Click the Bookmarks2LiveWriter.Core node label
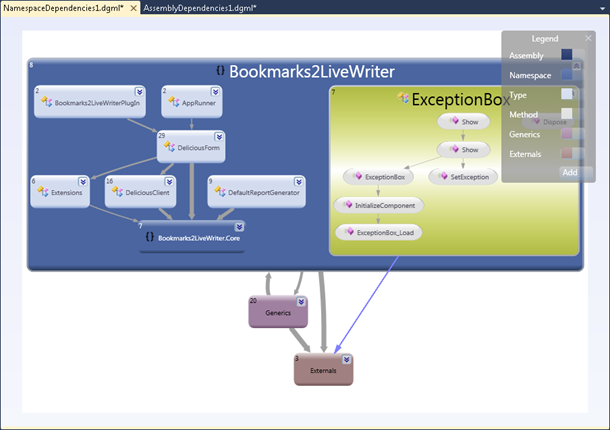610x430 pixels. click(x=199, y=238)
